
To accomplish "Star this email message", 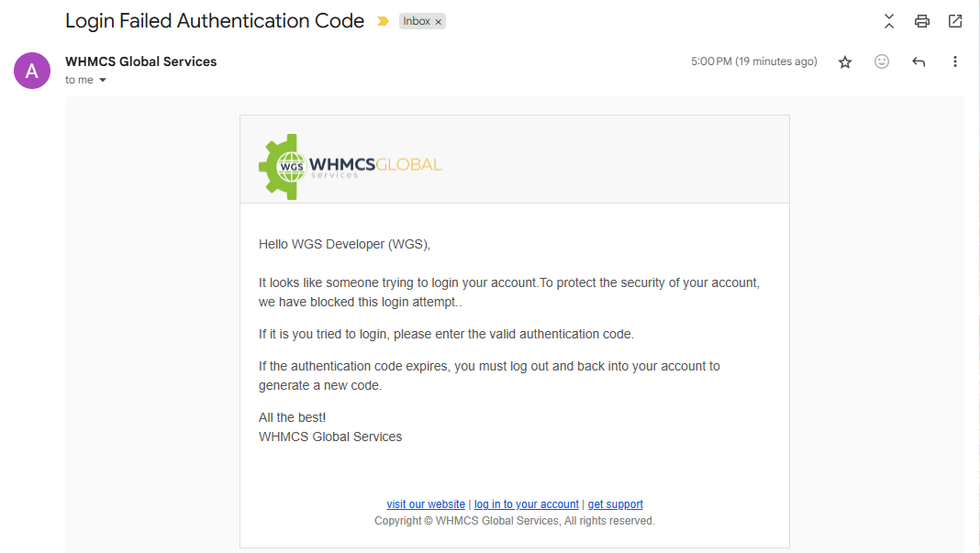I will click(x=845, y=61).
